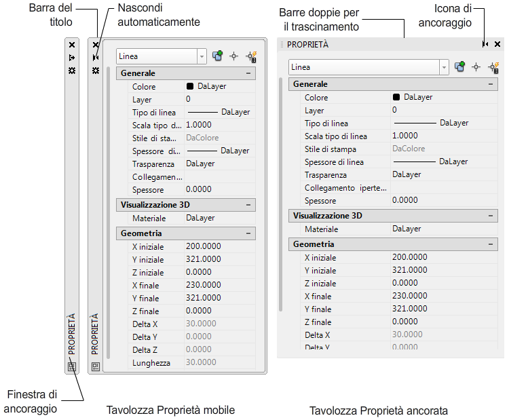509x420 pixels.
Task: Click Spessore di... DaLayer lineweight in floating palette
Action: click(x=220, y=151)
